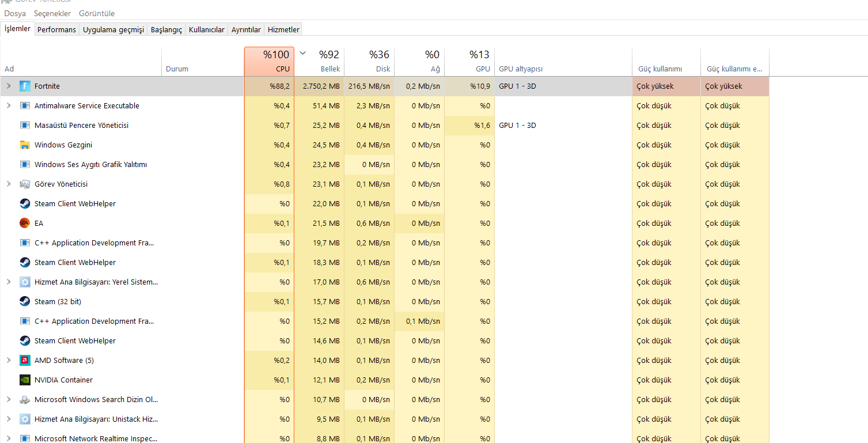Viewport: 868px width, 443px height.
Task: Click Steam Client WebHelper icon using 22,0 MB
Action: (25, 204)
